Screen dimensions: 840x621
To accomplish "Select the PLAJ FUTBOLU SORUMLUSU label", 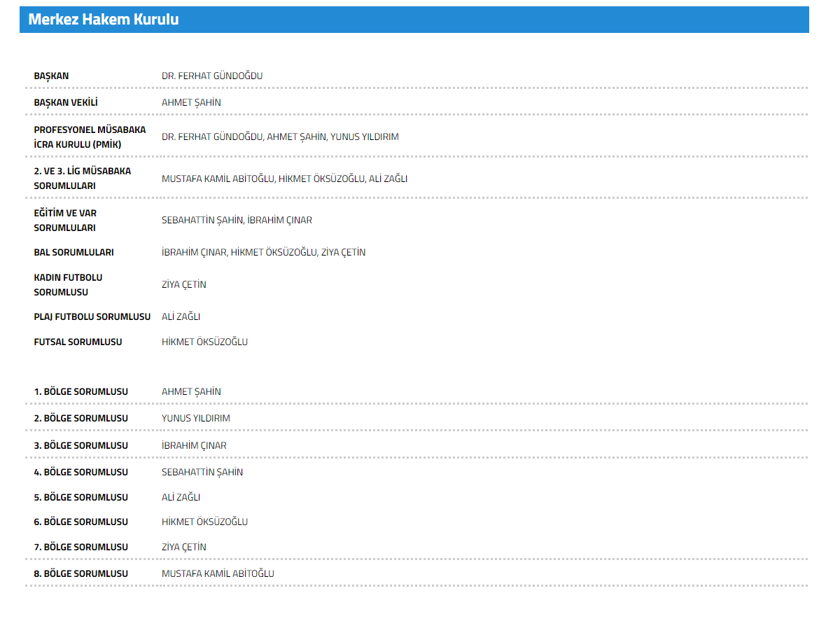I will (92, 316).
